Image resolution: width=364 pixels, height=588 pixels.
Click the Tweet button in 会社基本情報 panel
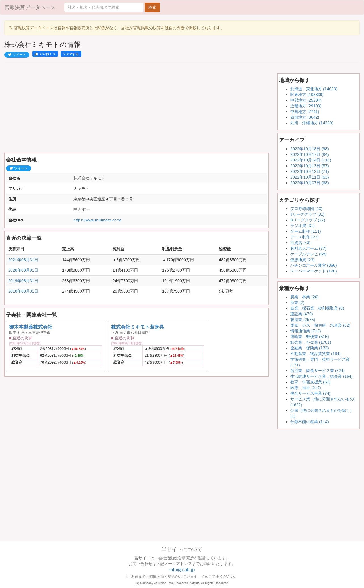coord(18,168)
